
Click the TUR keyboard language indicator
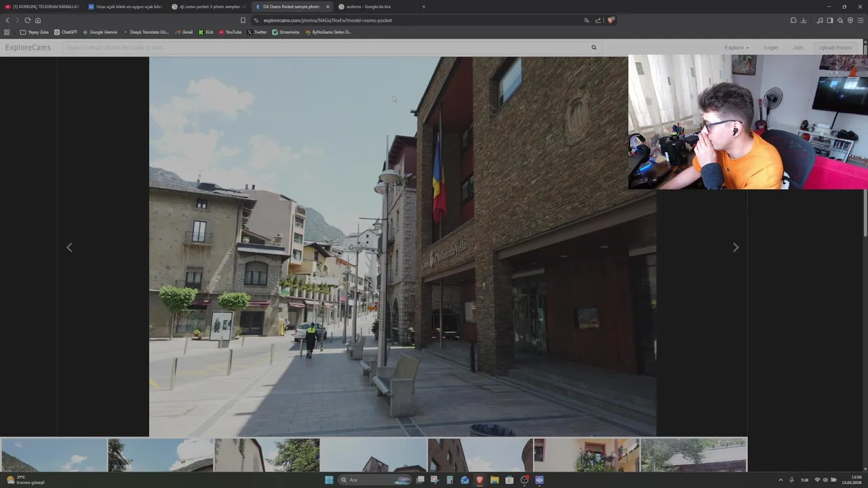pos(805,480)
